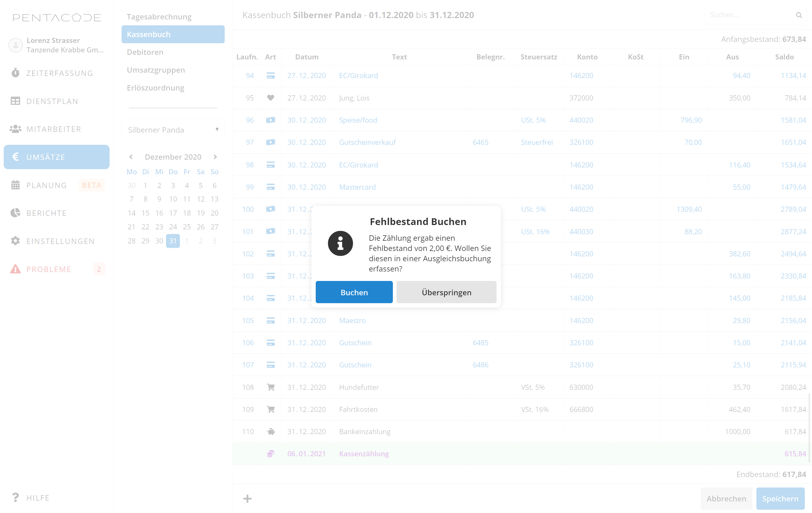Switch to the Debitoren section
Viewport: 812px width, 513px height.
click(x=145, y=52)
